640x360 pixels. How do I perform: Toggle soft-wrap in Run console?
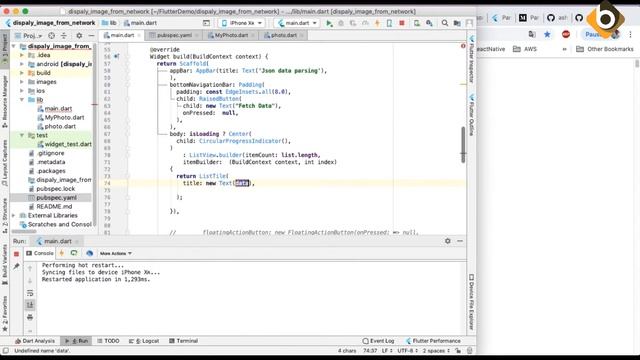tap(30, 293)
